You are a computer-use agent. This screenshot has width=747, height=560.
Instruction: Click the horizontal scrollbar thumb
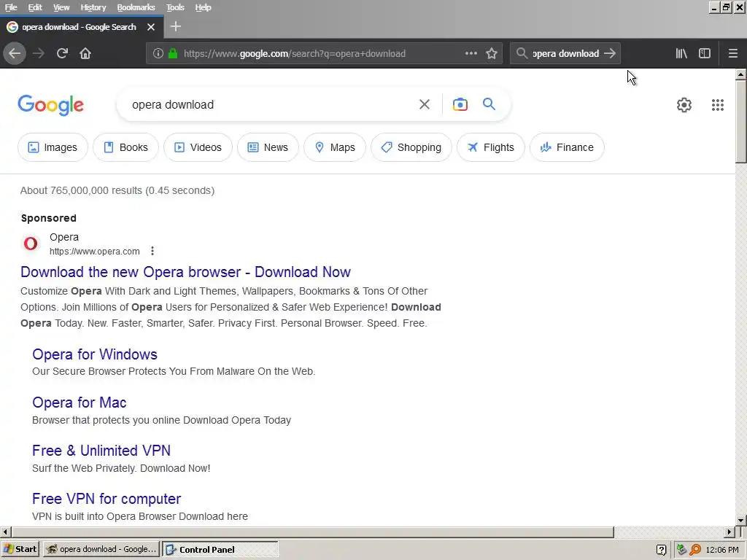click(x=312, y=532)
